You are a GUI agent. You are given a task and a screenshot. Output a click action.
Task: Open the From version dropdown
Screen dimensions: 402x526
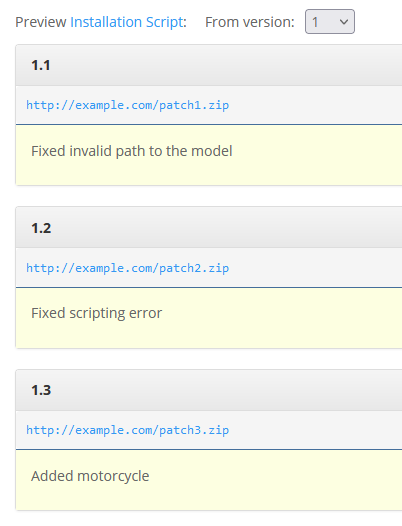[330, 22]
